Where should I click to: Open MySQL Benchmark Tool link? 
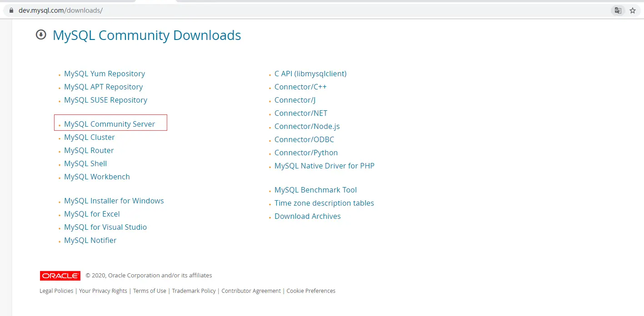(315, 190)
